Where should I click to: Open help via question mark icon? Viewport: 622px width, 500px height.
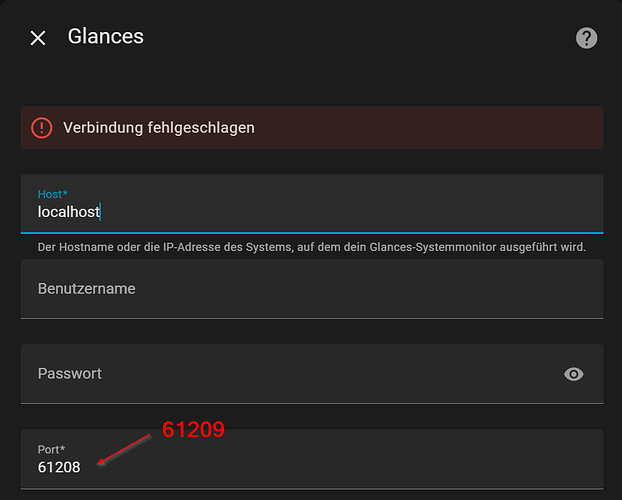click(x=586, y=38)
